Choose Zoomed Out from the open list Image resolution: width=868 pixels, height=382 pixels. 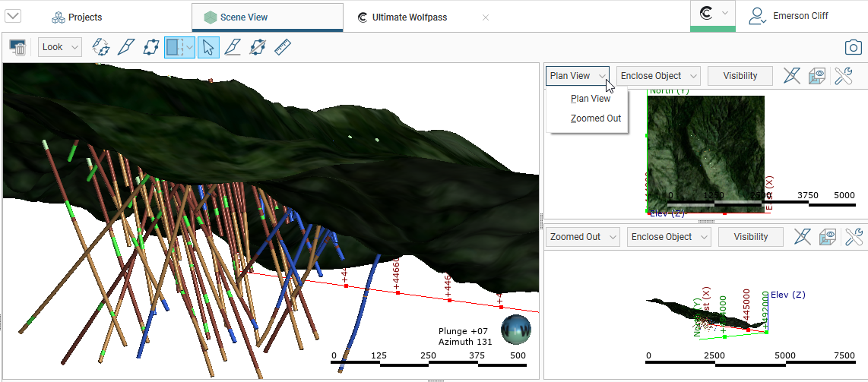point(595,118)
